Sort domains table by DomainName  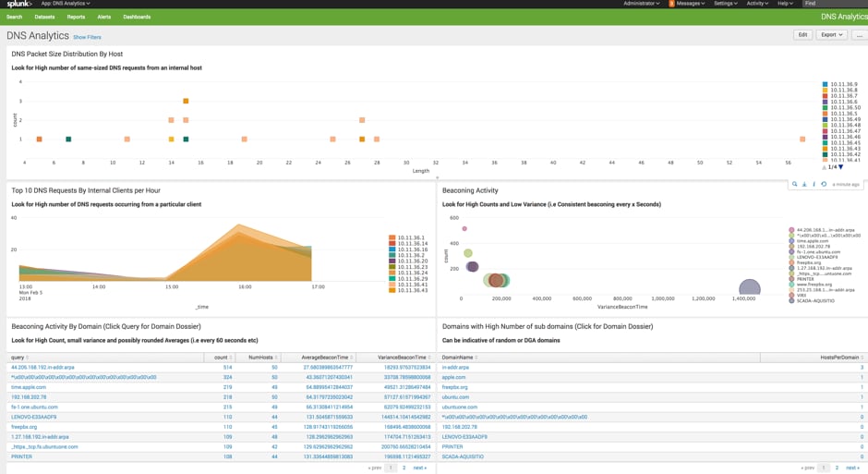(x=460, y=358)
